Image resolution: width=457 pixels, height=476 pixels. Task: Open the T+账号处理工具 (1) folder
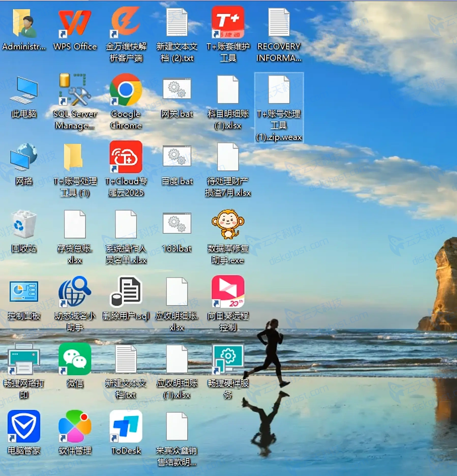click(x=74, y=157)
